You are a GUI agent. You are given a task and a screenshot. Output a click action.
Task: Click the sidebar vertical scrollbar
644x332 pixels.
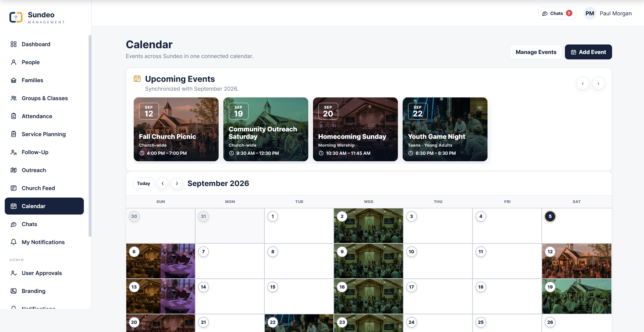click(x=90, y=136)
